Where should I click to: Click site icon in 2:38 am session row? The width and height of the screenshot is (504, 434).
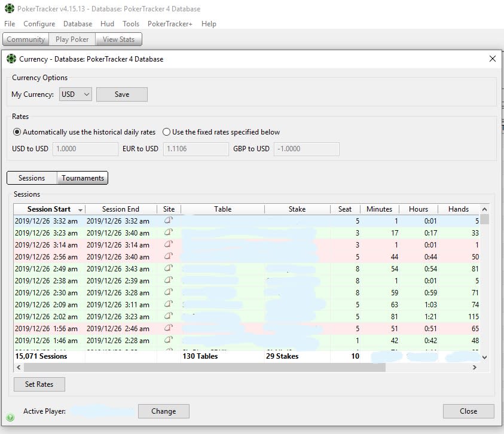169,280
